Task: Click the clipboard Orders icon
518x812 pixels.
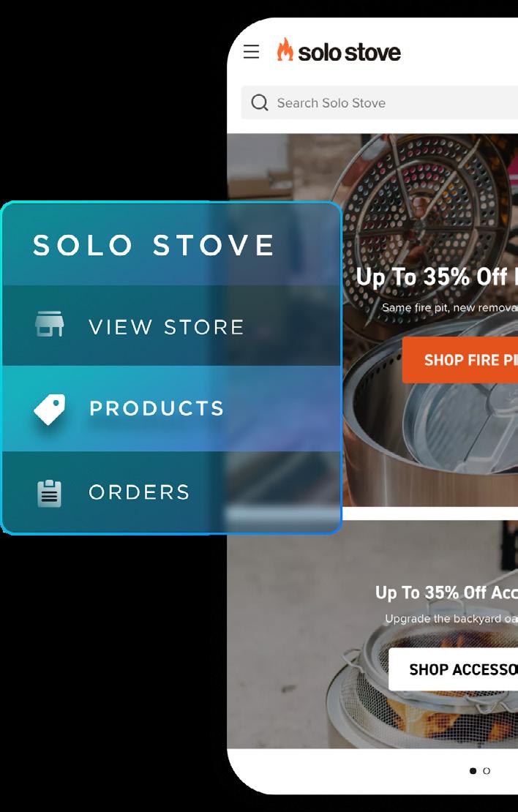Action: click(49, 494)
